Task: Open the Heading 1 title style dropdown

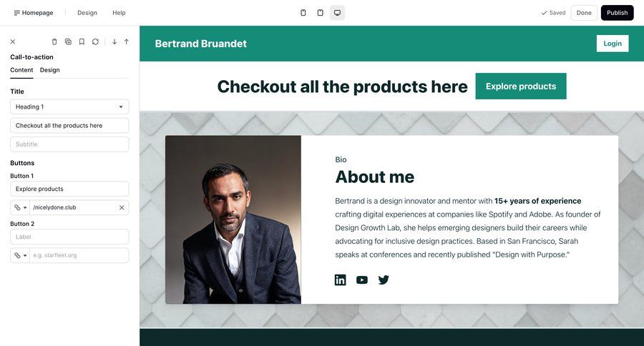Action: pyautogui.click(x=69, y=107)
